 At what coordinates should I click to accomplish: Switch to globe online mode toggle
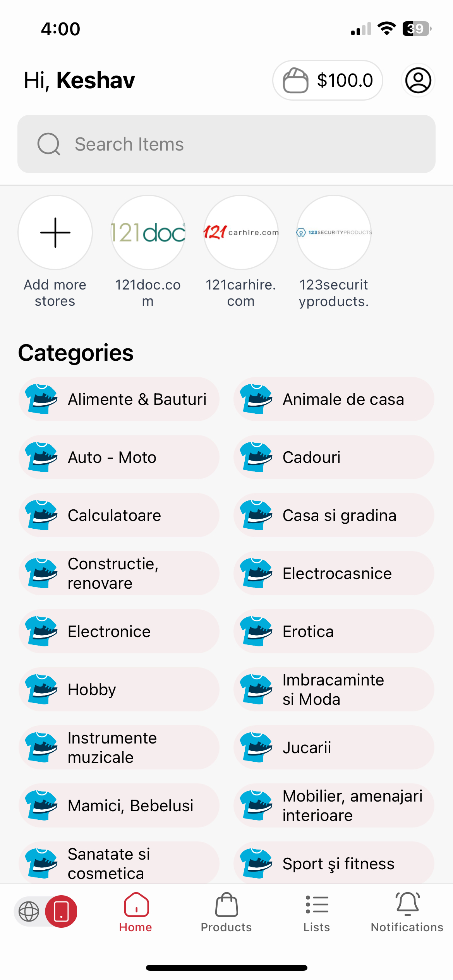click(29, 911)
